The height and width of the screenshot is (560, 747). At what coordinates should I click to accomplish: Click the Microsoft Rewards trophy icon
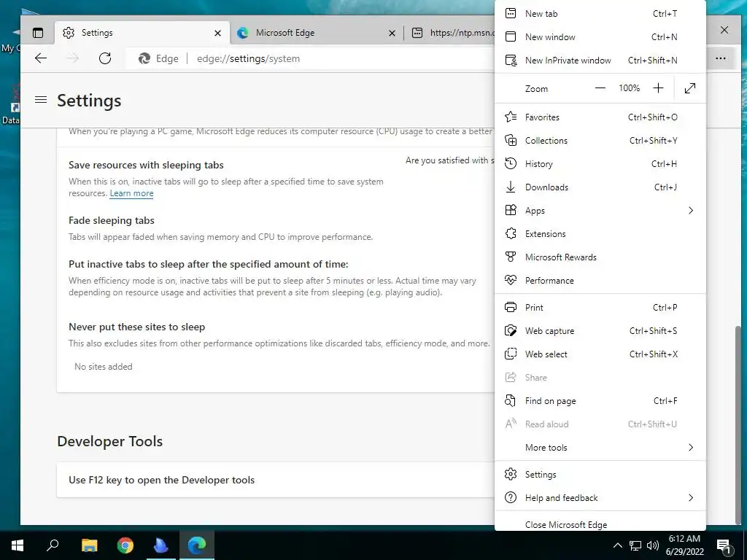click(510, 257)
